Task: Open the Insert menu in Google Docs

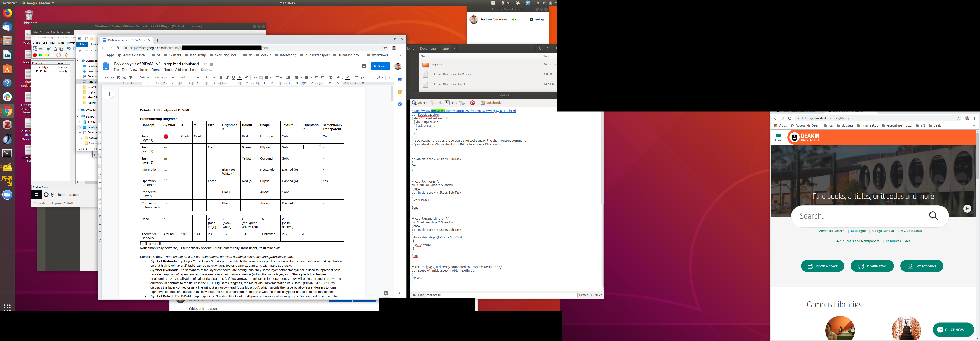Action: coord(144,70)
